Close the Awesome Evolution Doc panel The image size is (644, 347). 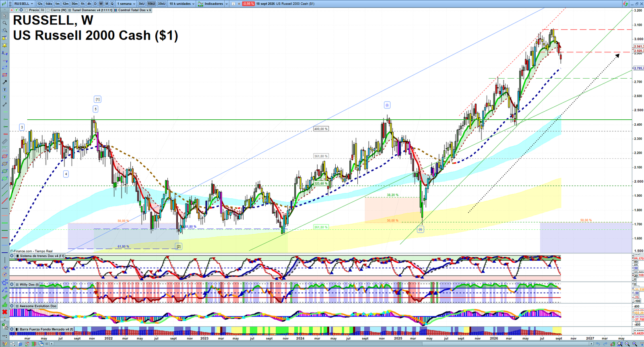[x=12, y=306]
